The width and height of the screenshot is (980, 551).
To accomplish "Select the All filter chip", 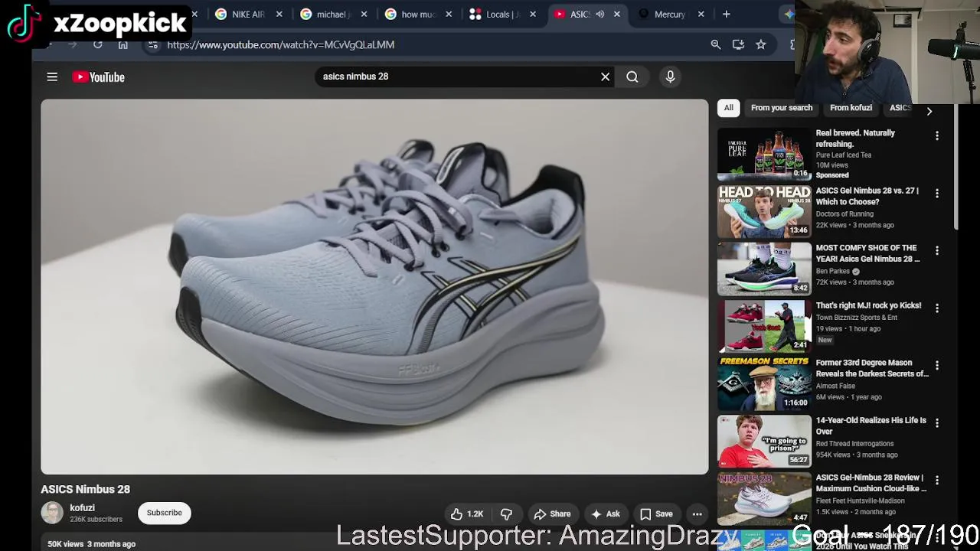I will pos(729,108).
